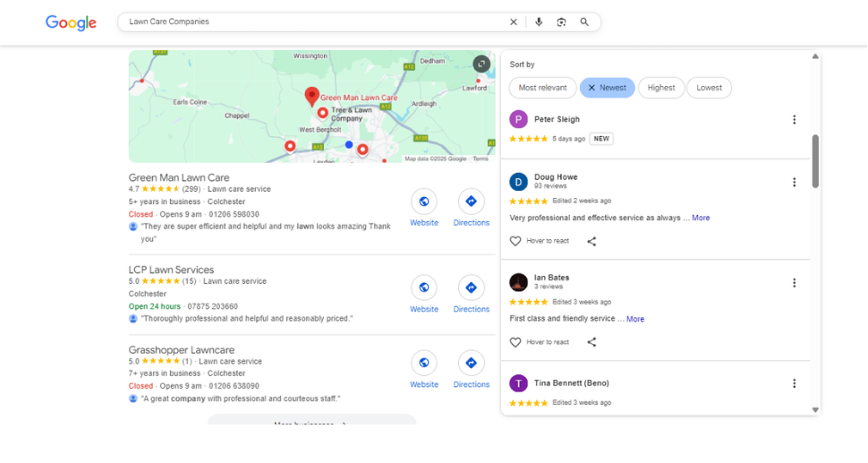Click the reviews panel scrollbar thumb
The height and width of the screenshot is (463, 868).
click(815, 161)
